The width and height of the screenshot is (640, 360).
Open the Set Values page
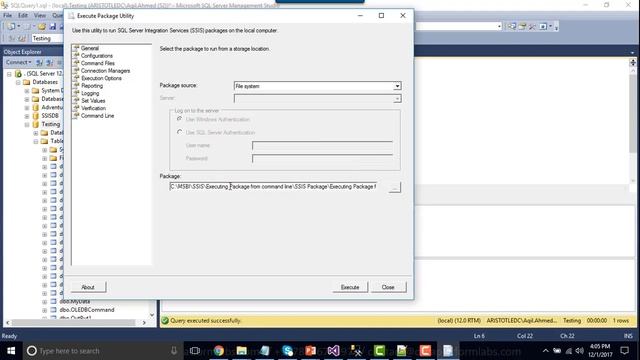pyautogui.click(x=93, y=101)
